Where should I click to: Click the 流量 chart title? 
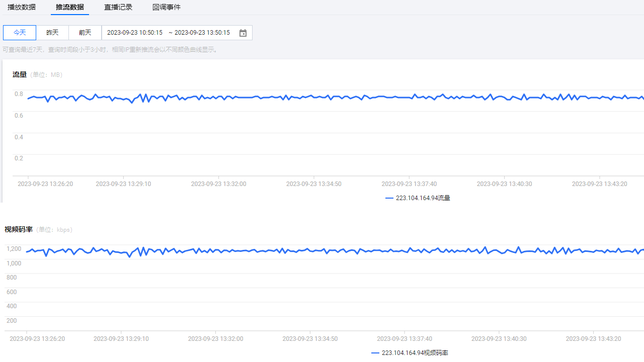pos(20,75)
